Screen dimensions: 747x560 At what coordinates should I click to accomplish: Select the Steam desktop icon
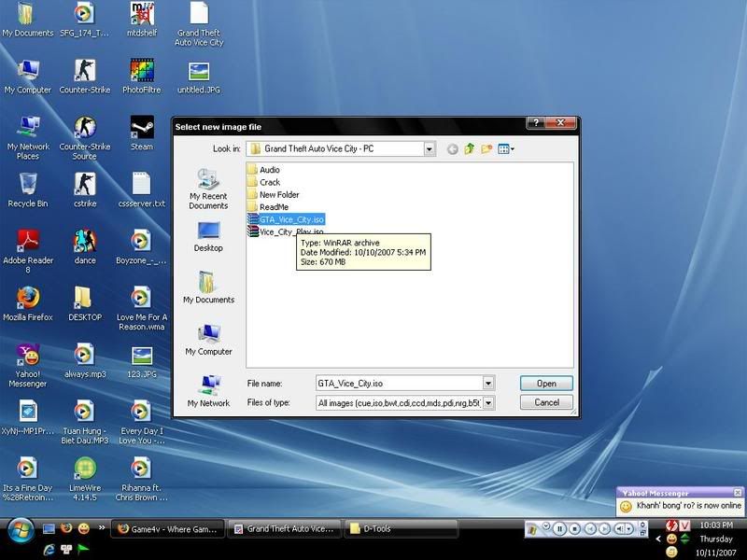click(x=142, y=133)
